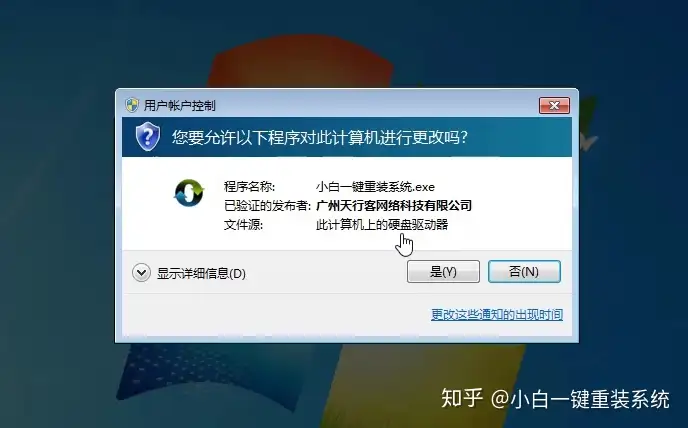Click the blue question-mark shield icon
This screenshot has height=428, width=688.
(148, 137)
